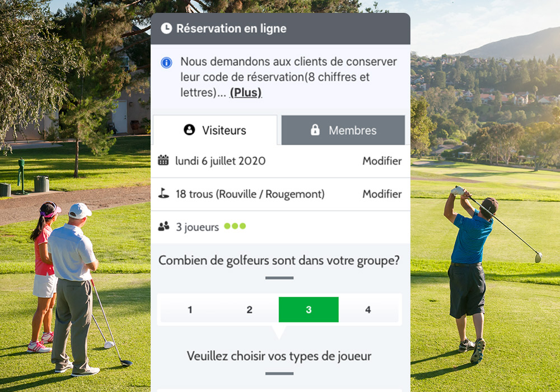Click the padlock icon on Membres
Image resolution: width=560 pixels, height=392 pixels.
coord(315,129)
